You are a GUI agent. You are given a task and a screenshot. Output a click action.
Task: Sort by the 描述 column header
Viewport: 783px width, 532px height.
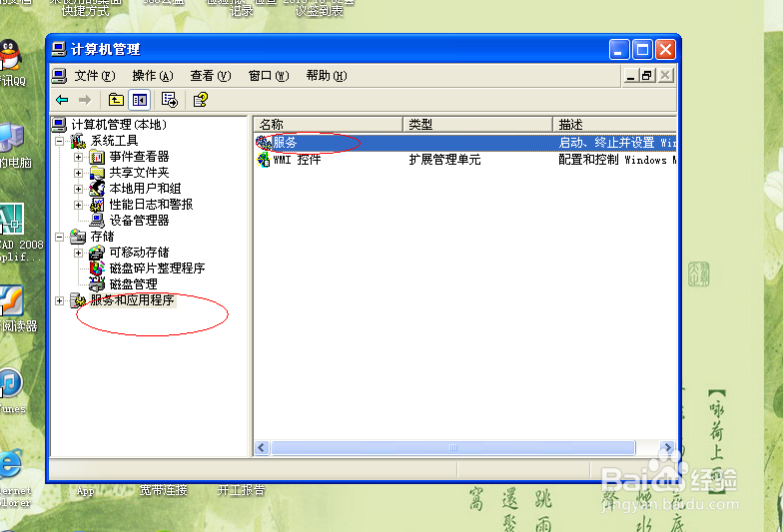pos(615,124)
